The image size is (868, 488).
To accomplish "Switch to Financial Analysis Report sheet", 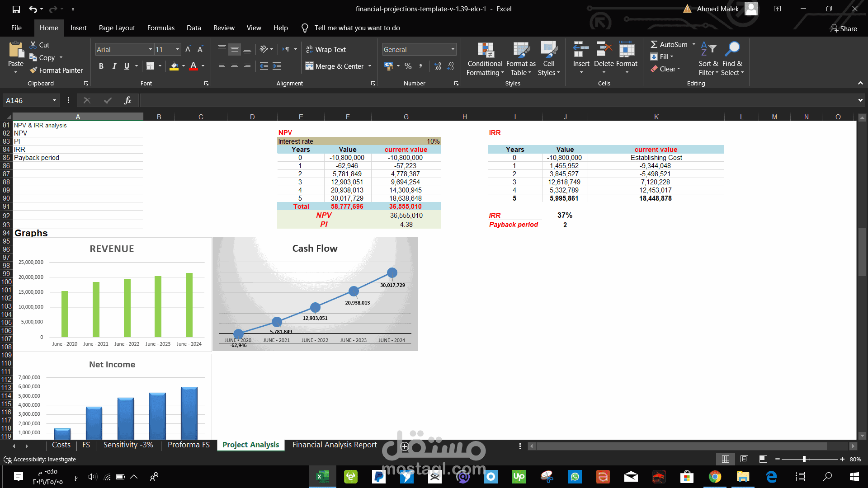I will [x=334, y=445].
